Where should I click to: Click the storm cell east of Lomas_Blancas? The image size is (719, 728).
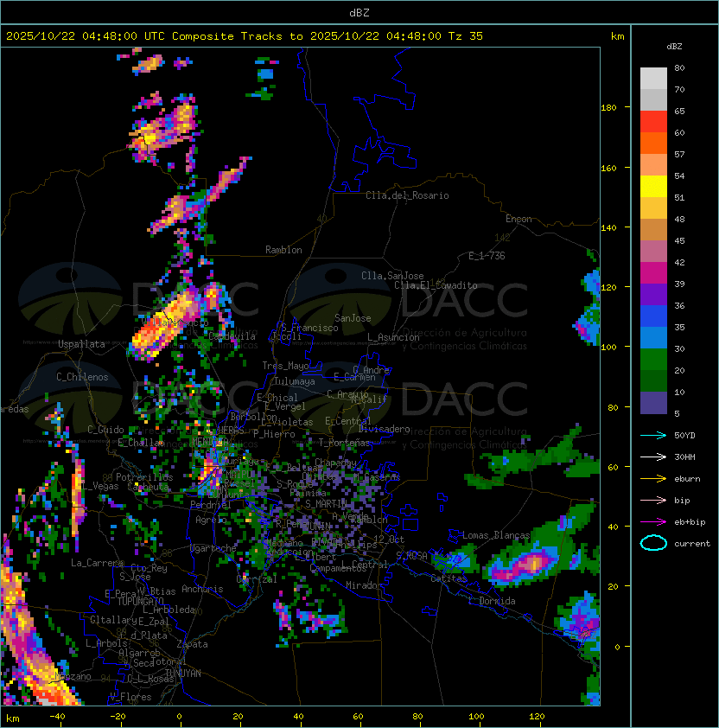click(x=525, y=566)
